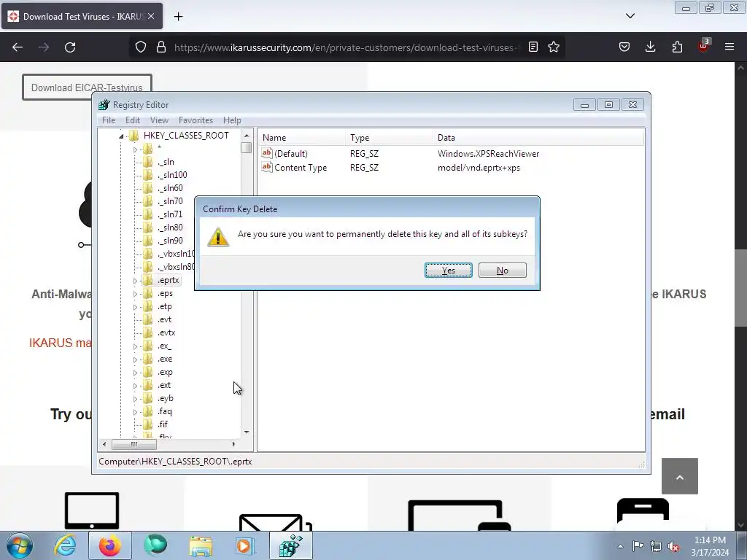Open Windows Media Player from taskbar
747x560 pixels.
[245, 545]
